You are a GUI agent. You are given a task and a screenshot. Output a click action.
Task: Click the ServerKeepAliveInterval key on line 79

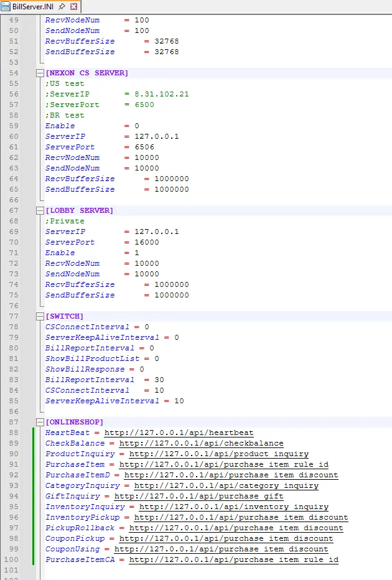coord(102,337)
